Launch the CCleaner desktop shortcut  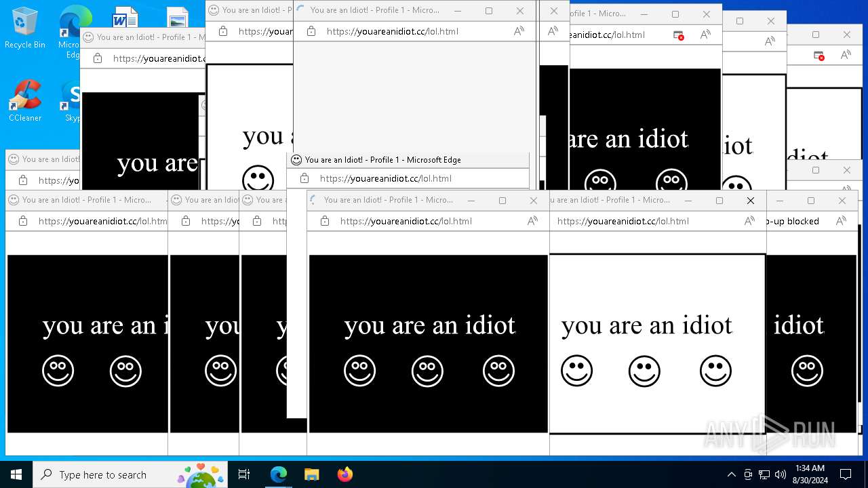25,100
